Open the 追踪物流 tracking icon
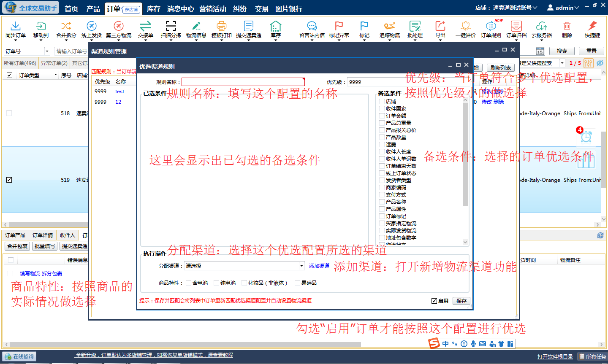This screenshot has width=608, height=364. pyautogui.click(x=390, y=26)
